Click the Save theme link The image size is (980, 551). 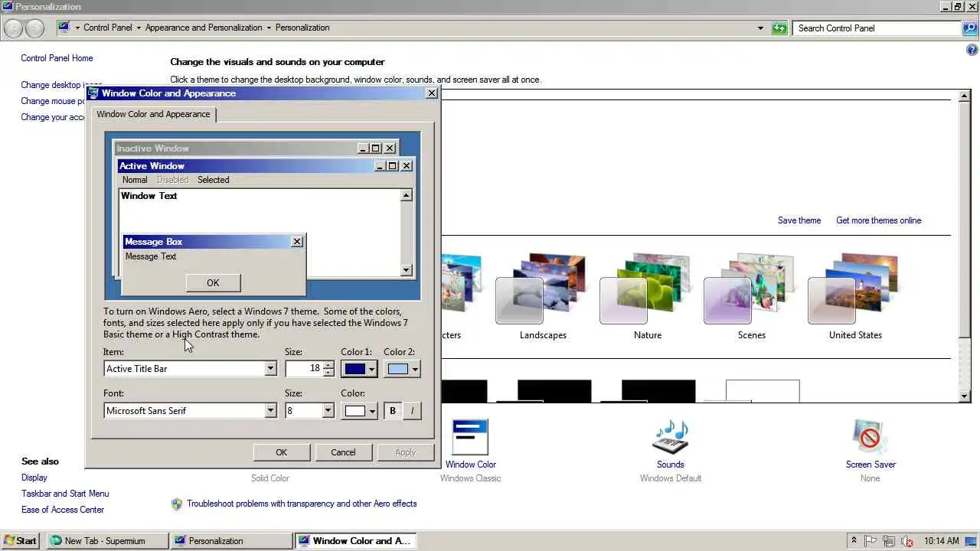pos(799,220)
